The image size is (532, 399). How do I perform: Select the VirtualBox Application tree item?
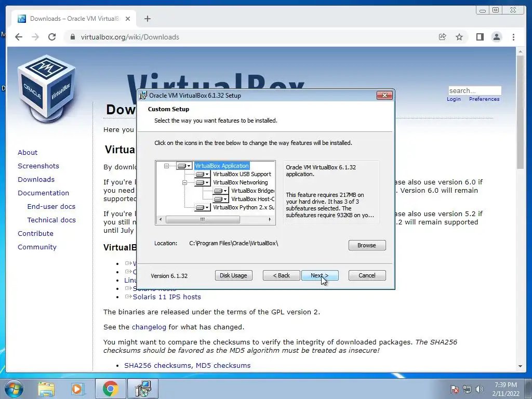pyautogui.click(x=222, y=166)
